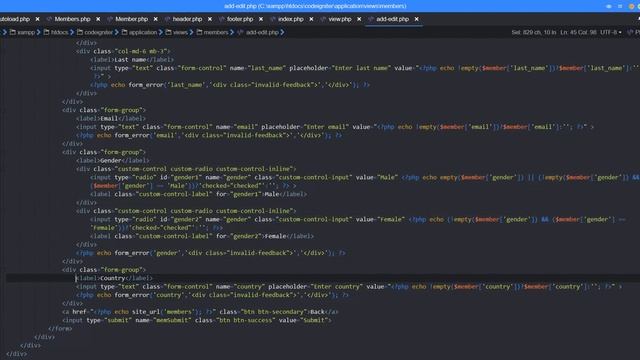Open the UTF-8 encoding dropdown

click(611, 32)
